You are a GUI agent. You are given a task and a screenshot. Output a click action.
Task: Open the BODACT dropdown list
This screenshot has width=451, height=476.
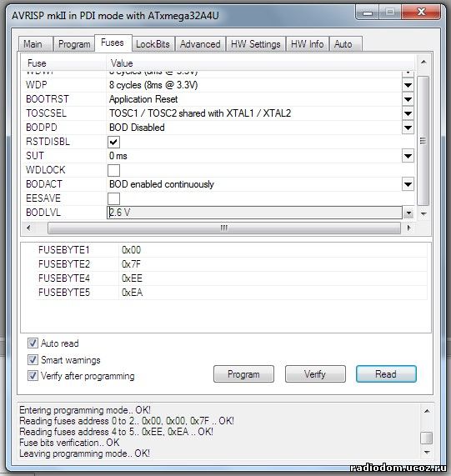click(x=408, y=184)
